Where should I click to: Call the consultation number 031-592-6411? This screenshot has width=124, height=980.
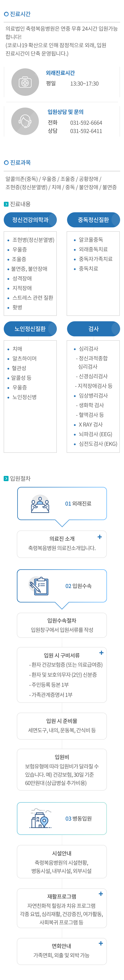coord(86,131)
